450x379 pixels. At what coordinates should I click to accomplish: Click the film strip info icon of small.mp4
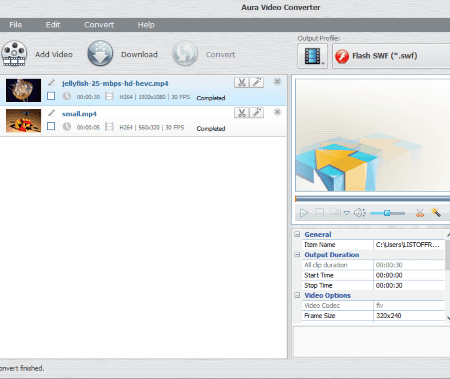point(109,126)
